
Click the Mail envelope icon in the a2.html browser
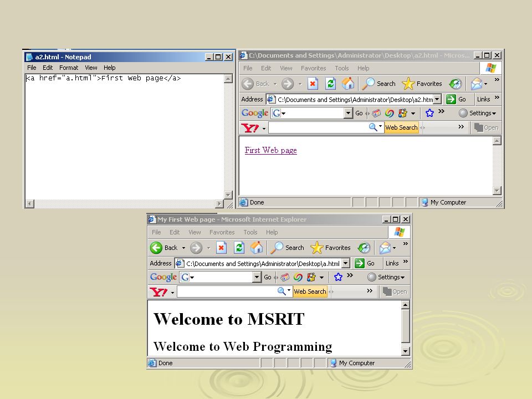[x=477, y=84]
